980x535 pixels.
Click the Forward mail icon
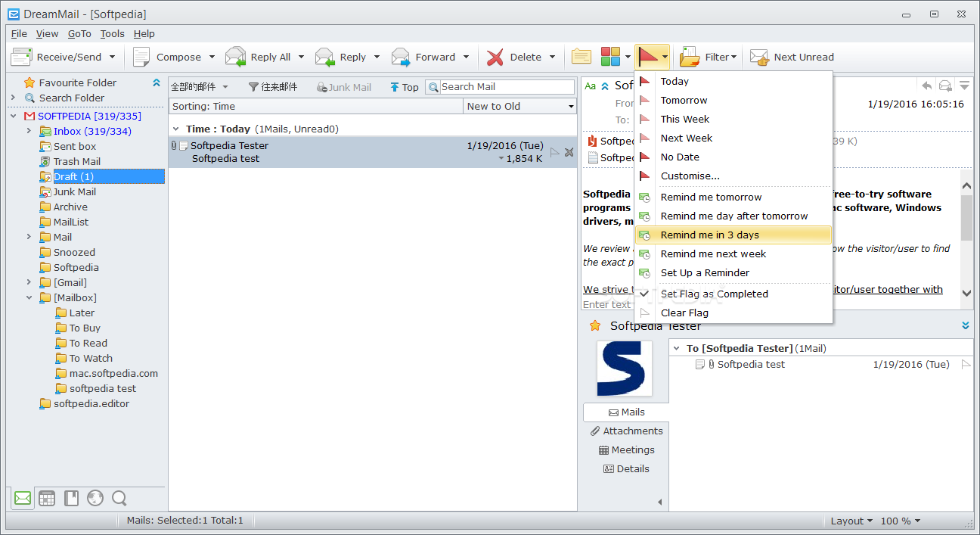click(401, 57)
